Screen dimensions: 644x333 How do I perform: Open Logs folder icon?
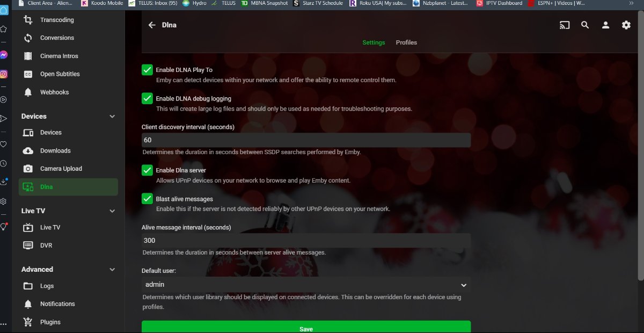pos(28,286)
